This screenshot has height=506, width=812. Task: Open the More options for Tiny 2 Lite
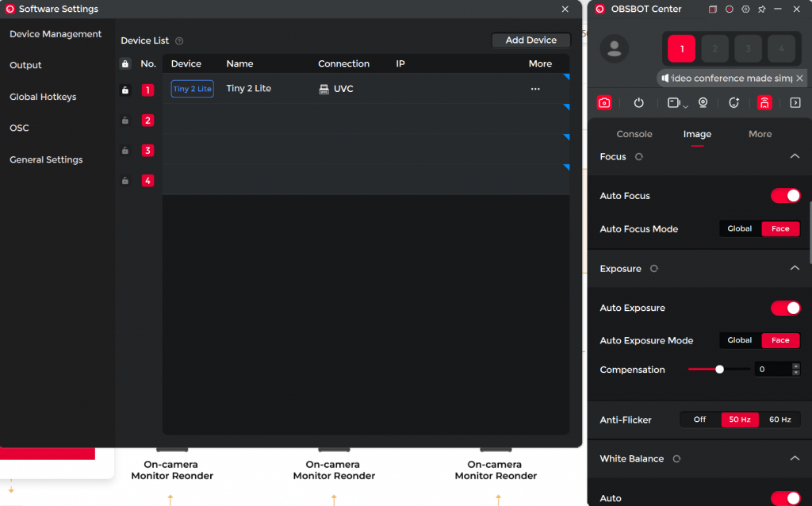coord(535,89)
